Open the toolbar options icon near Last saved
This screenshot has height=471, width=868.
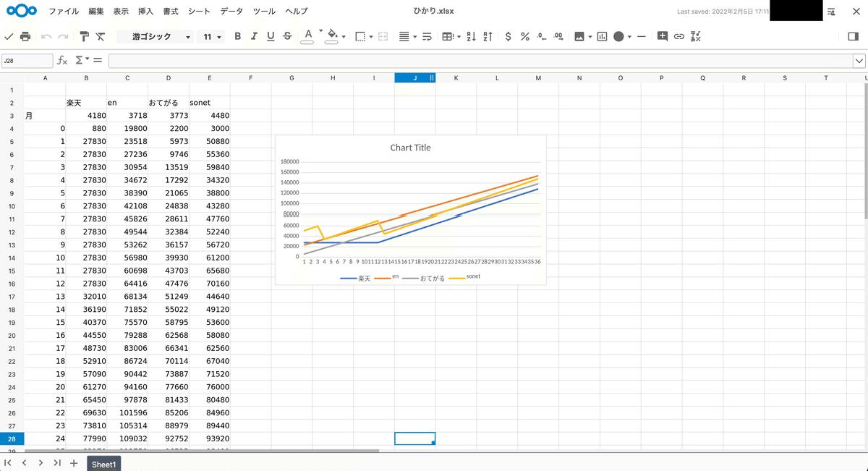(832, 12)
